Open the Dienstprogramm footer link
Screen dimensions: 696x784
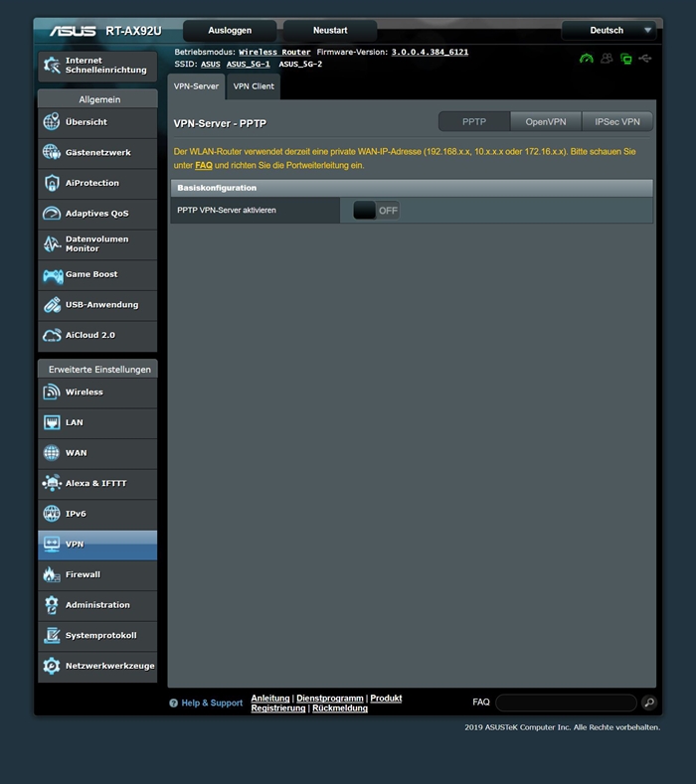pyautogui.click(x=330, y=698)
